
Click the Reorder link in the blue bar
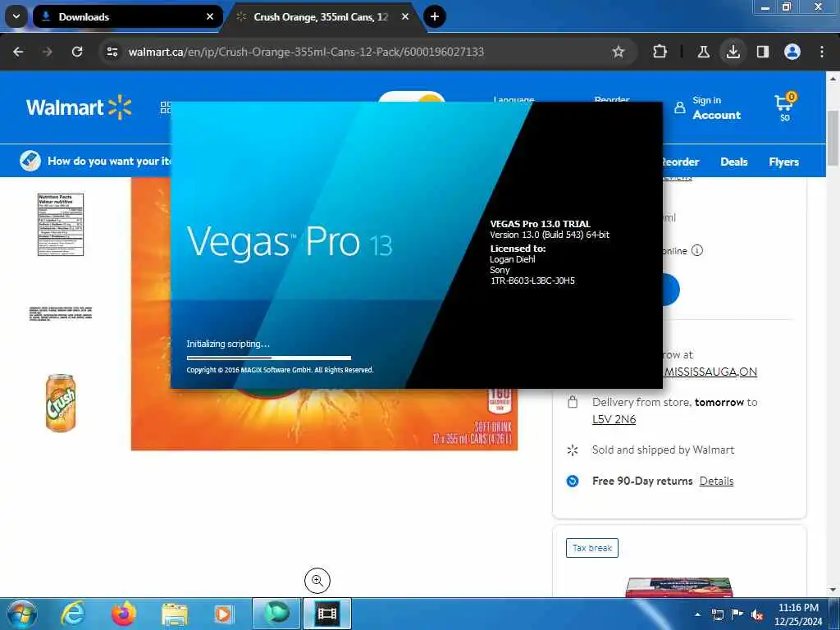[x=680, y=162]
